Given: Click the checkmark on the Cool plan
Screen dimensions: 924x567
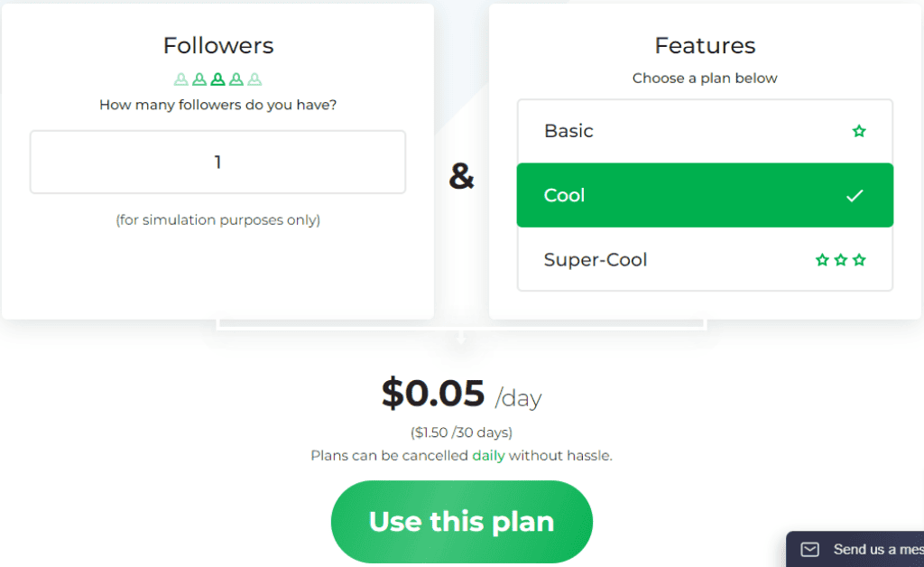Looking at the screenshot, I should pos(855,196).
